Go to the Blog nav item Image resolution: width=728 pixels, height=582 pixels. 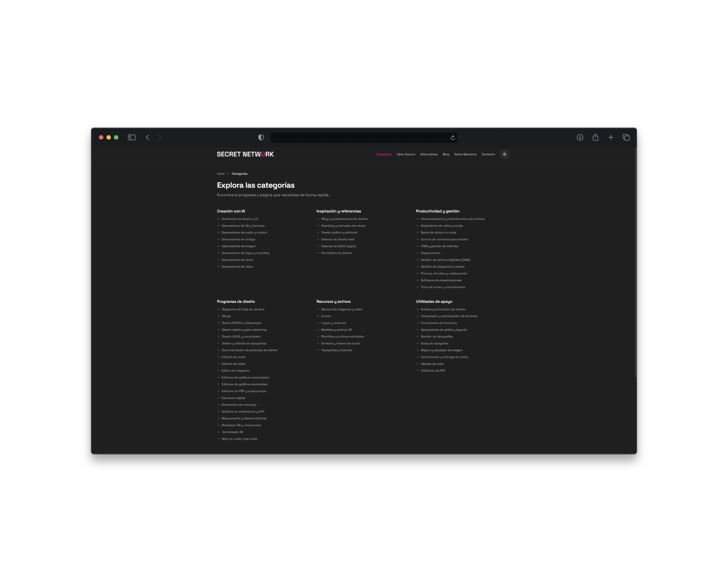coord(446,155)
